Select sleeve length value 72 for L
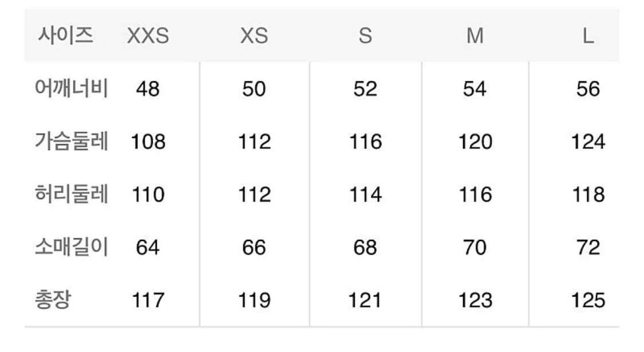The image size is (644, 352). tap(588, 247)
